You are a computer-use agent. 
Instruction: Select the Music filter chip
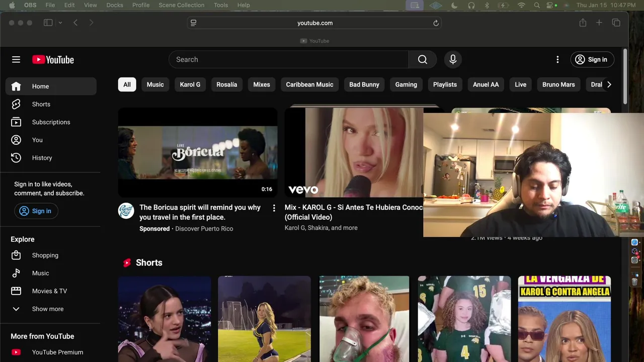(155, 84)
